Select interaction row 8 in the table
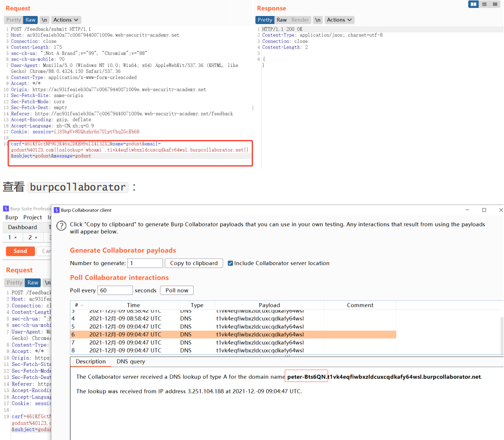This screenshot has height=440, width=504. [233, 350]
